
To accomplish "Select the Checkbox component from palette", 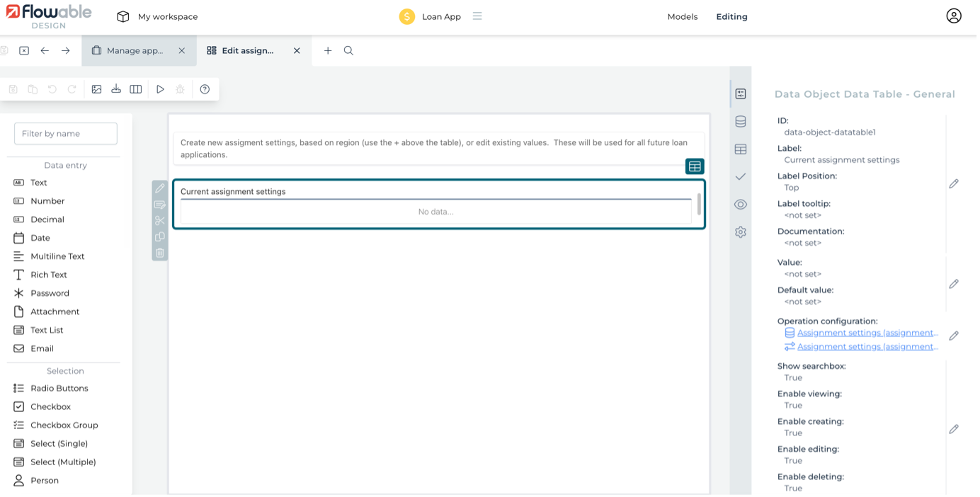I will 50,407.
